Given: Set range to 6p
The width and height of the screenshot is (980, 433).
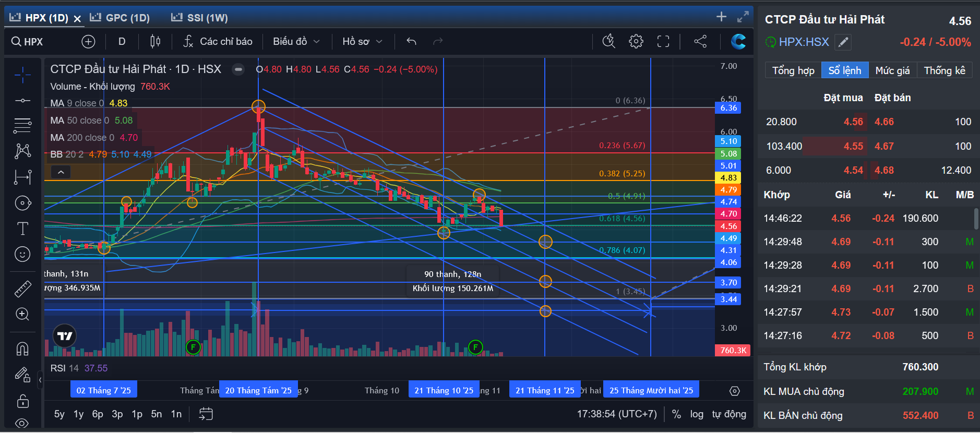Looking at the screenshot, I should [98, 414].
